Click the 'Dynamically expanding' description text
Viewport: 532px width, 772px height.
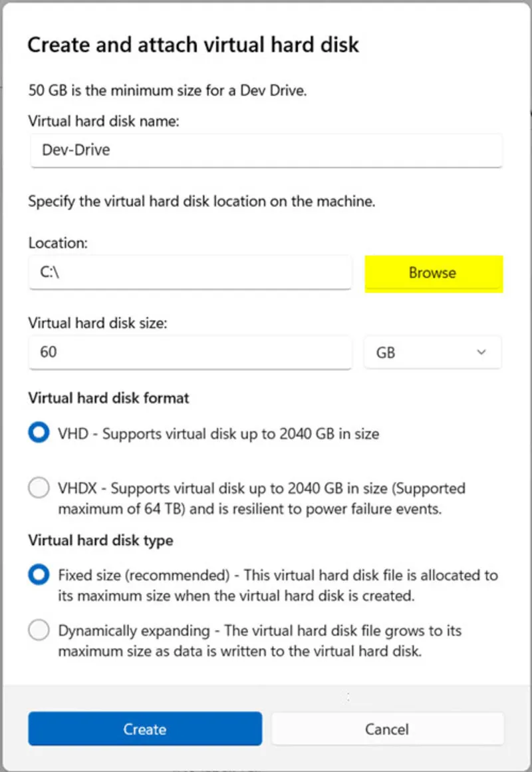pyautogui.click(x=260, y=641)
